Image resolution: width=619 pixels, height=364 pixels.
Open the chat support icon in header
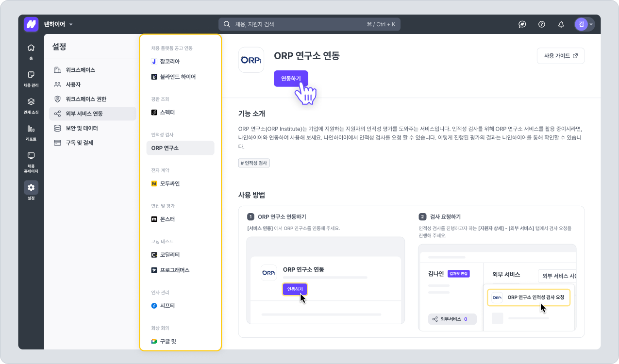(522, 24)
